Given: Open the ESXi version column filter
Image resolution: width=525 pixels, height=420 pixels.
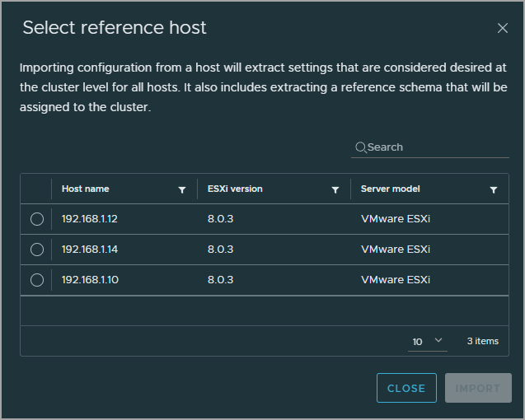Looking at the screenshot, I should point(335,189).
